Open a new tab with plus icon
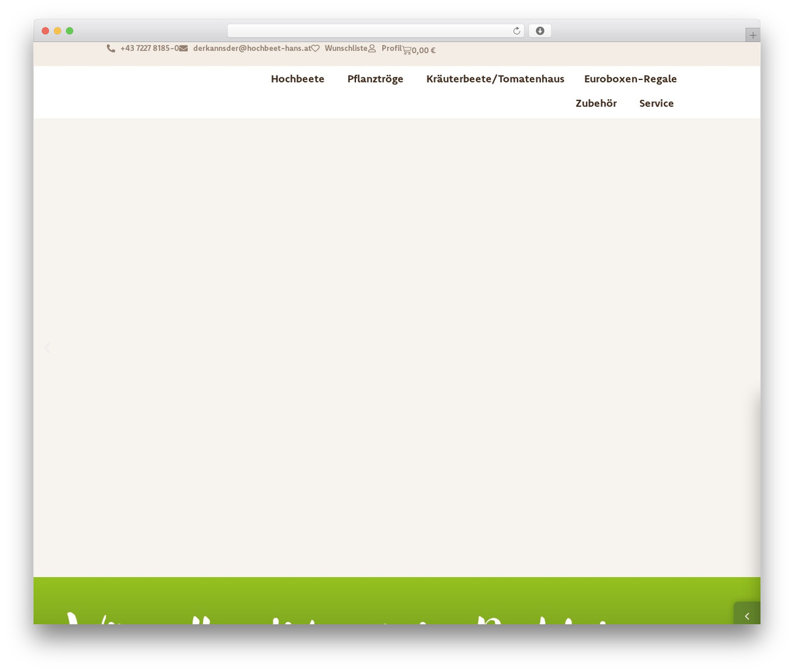Image resolution: width=794 pixels, height=672 pixels. (x=752, y=35)
